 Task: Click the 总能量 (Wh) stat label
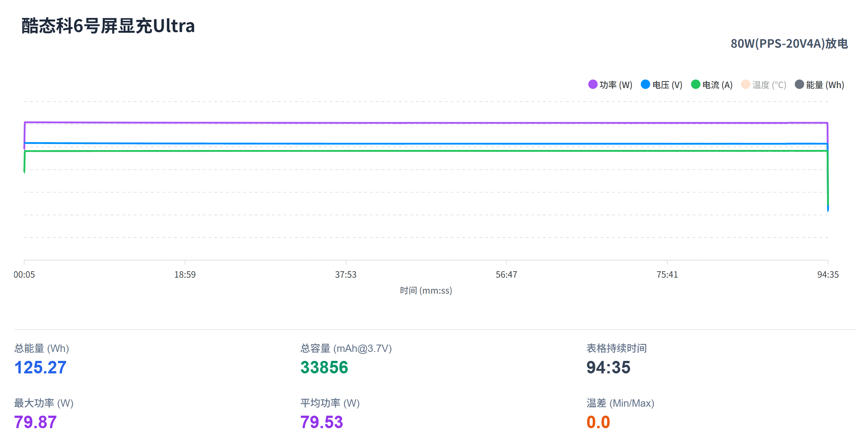(41, 348)
